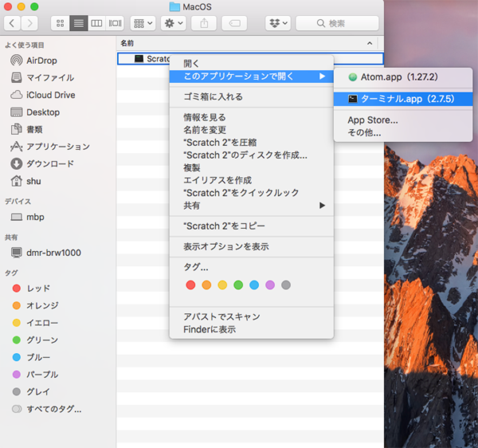Choose アバストでスキャン in context menu

[252, 316]
